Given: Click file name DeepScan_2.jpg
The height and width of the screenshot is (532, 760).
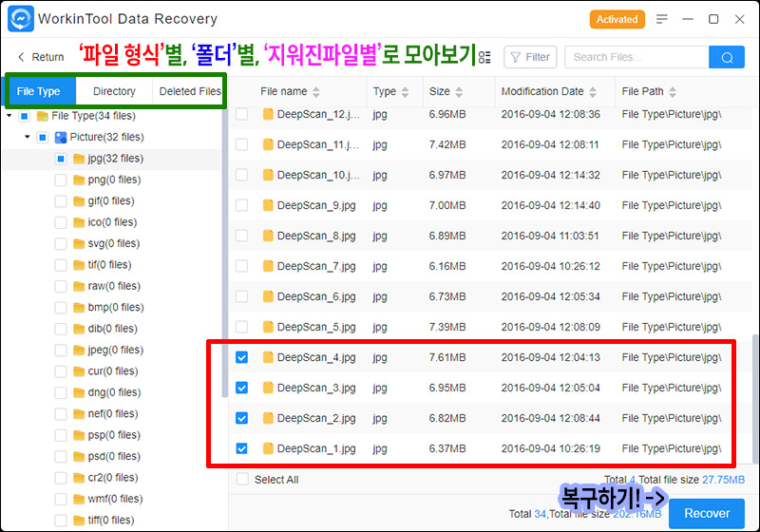Looking at the screenshot, I should coord(316,418).
